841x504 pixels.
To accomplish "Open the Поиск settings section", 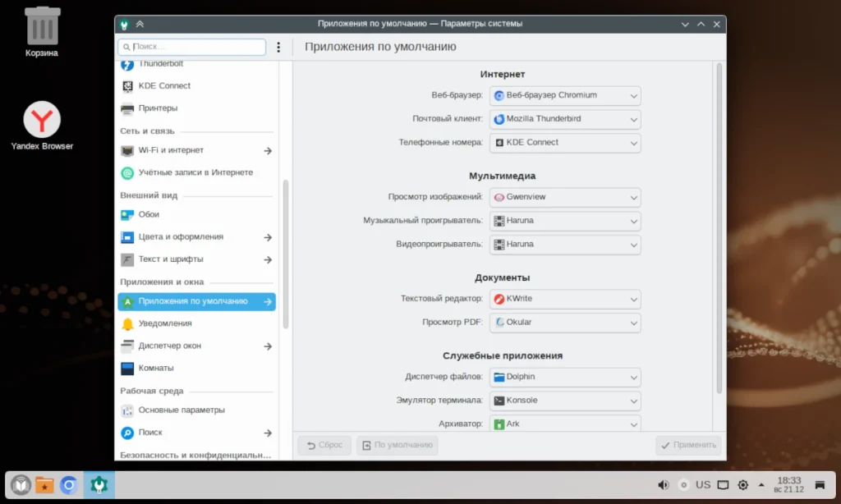I will tap(196, 433).
